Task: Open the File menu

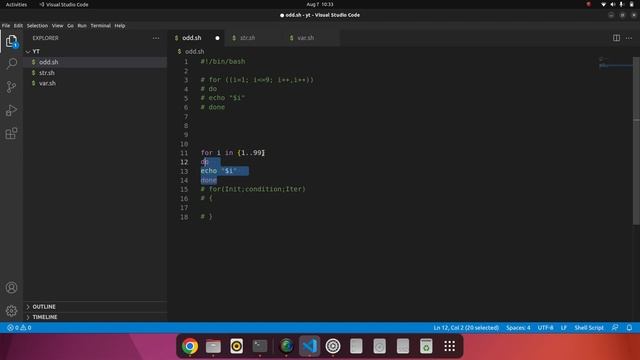Action: tap(6, 26)
